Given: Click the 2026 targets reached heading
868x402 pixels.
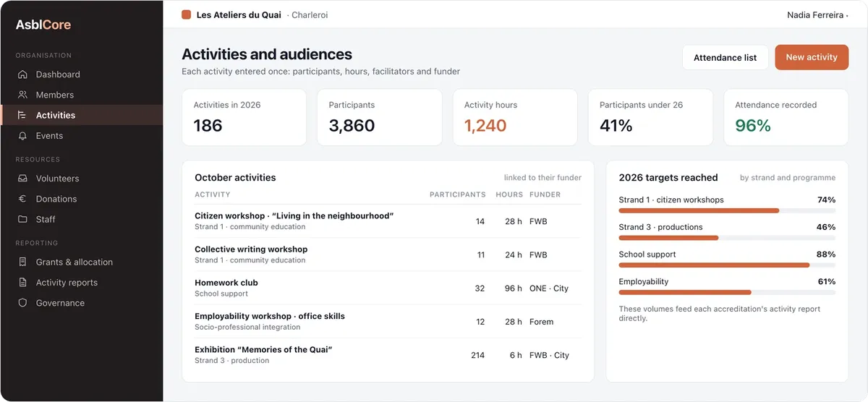Looking at the screenshot, I should pyautogui.click(x=668, y=177).
